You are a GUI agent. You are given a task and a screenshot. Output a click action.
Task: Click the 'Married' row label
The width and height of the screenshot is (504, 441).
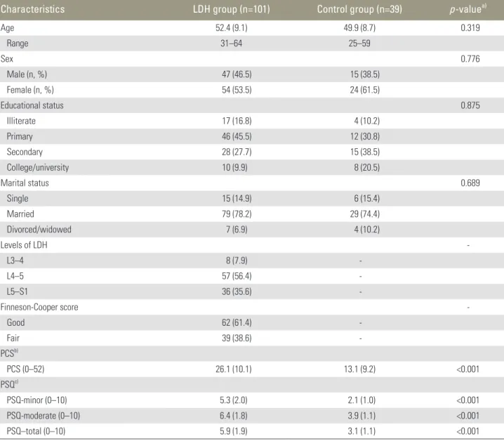pyautogui.click(x=20, y=214)
